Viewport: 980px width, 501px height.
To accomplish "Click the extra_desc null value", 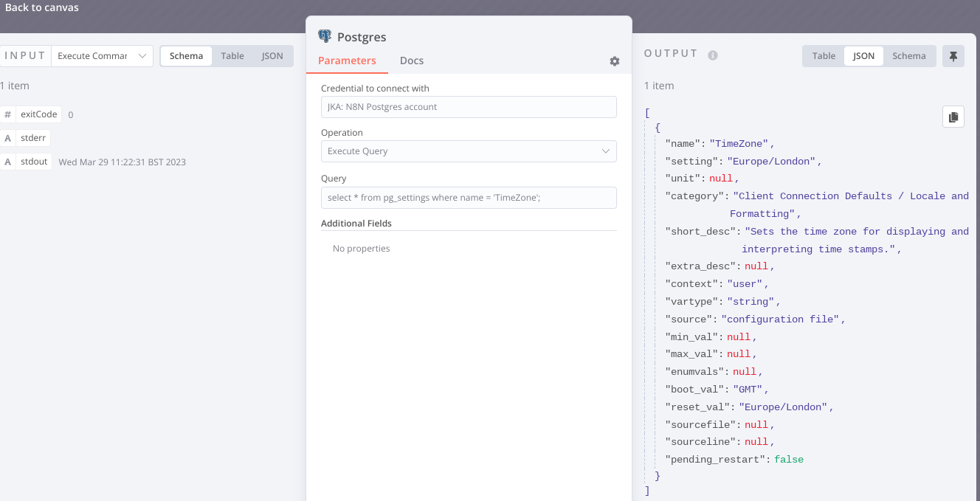I will pos(756,266).
